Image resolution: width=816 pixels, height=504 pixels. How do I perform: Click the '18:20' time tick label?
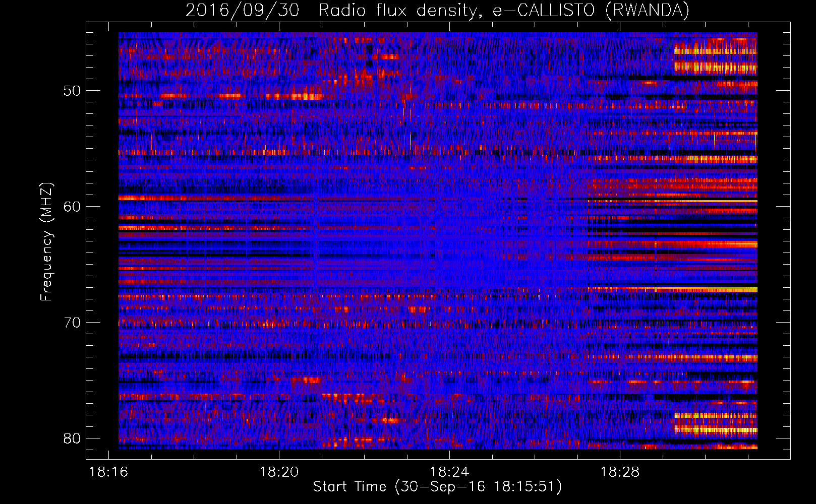279,472
